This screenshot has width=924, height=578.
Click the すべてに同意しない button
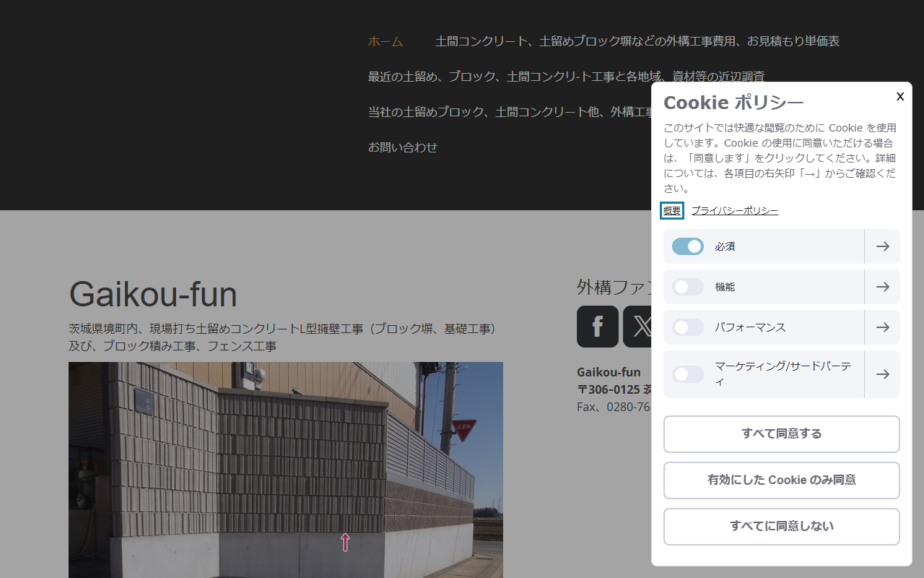click(782, 527)
